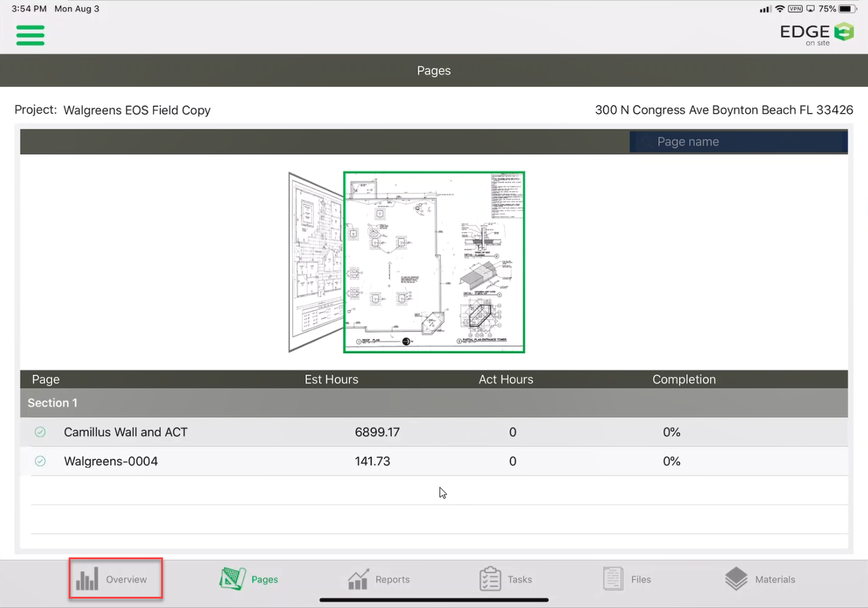Viewport: 868px width, 608px height.
Task: Select the Materials layers icon
Action: [x=736, y=579]
